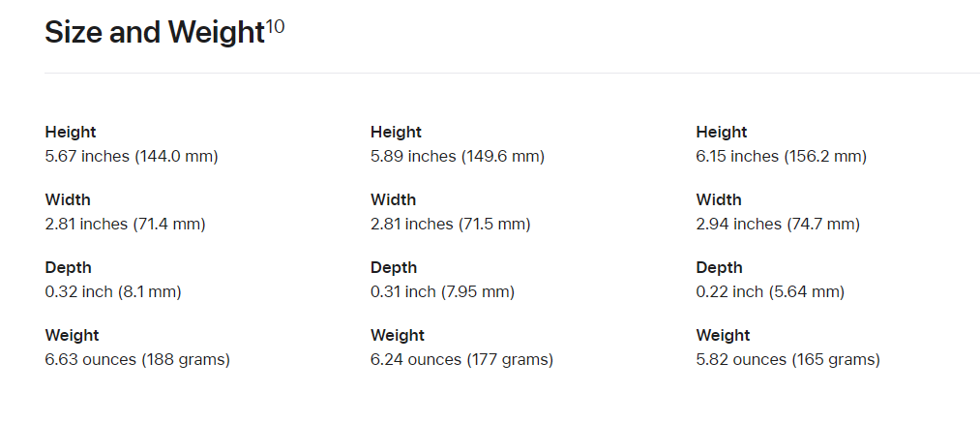Select the Weight label above 6.63 ounces

point(72,336)
